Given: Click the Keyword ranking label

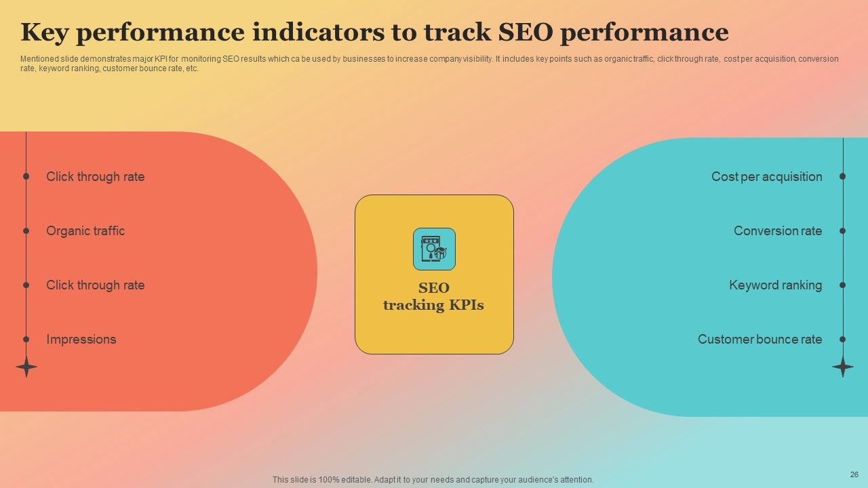Looking at the screenshot, I should pos(776,285).
